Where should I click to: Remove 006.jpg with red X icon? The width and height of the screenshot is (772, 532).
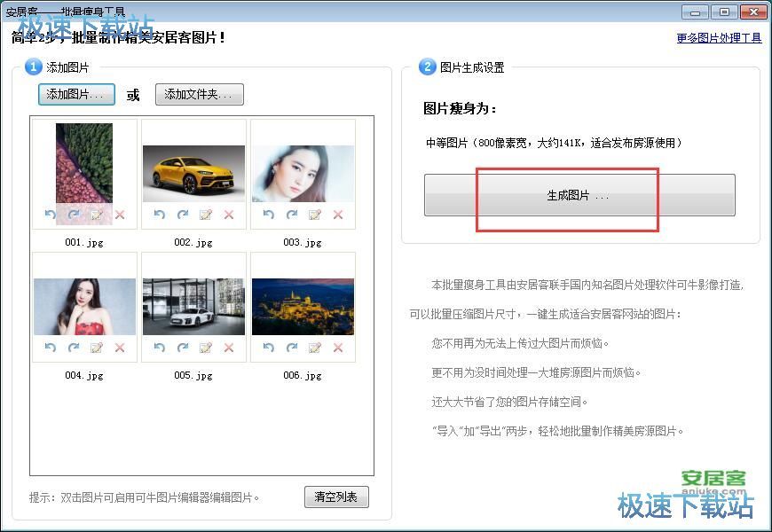pos(338,348)
